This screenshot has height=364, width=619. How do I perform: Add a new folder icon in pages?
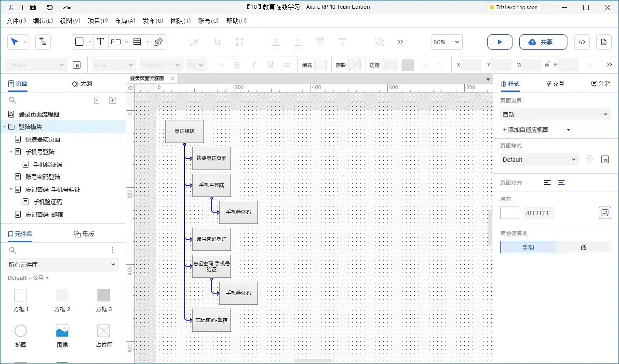tap(112, 100)
